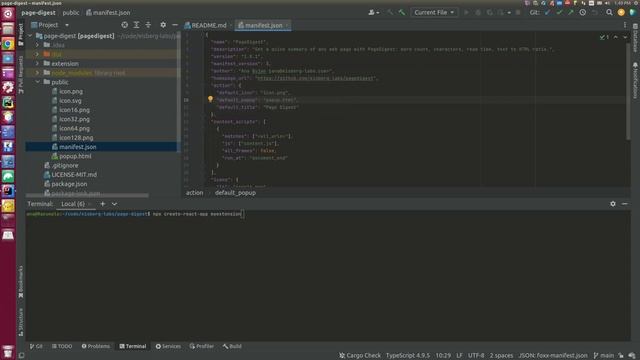Click the Select Opened File target icon
The image size is (640, 360).
pos(124,25)
